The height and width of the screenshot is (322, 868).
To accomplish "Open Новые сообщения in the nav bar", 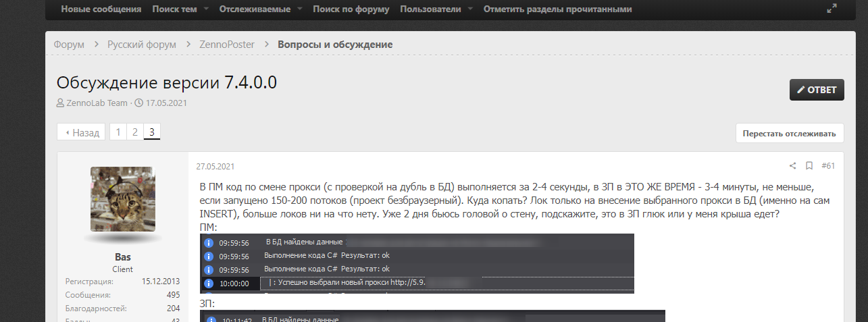I will [x=101, y=9].
